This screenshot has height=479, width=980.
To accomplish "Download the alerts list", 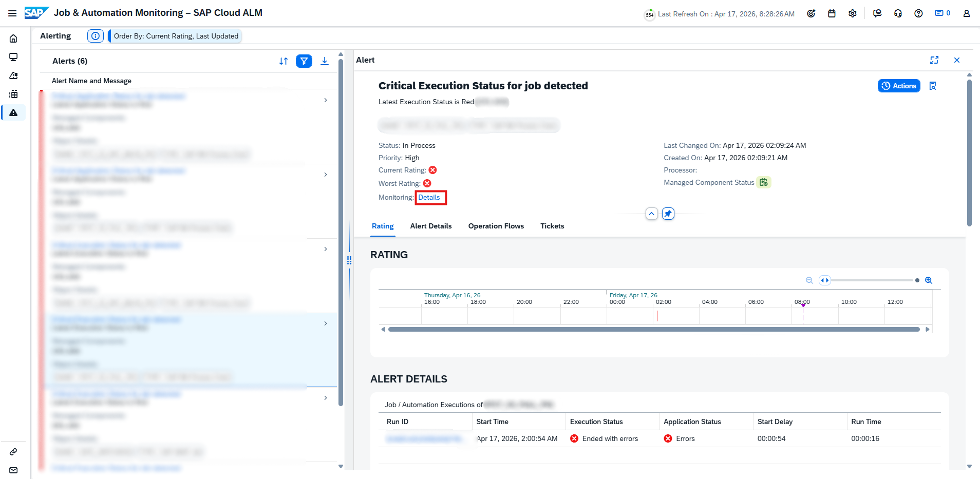I will coord(325,61).
